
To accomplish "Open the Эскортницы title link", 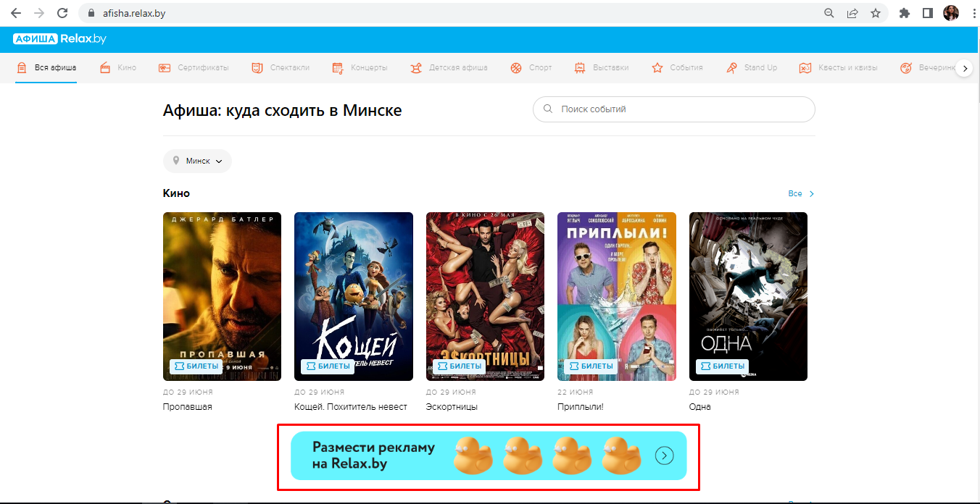I will click(x=452, y=407).
